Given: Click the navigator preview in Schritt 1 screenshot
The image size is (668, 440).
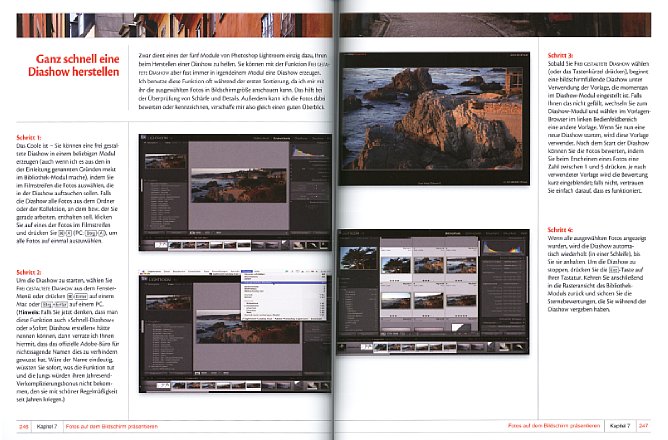Looking at the screenshot, I should tap(165, 161).
